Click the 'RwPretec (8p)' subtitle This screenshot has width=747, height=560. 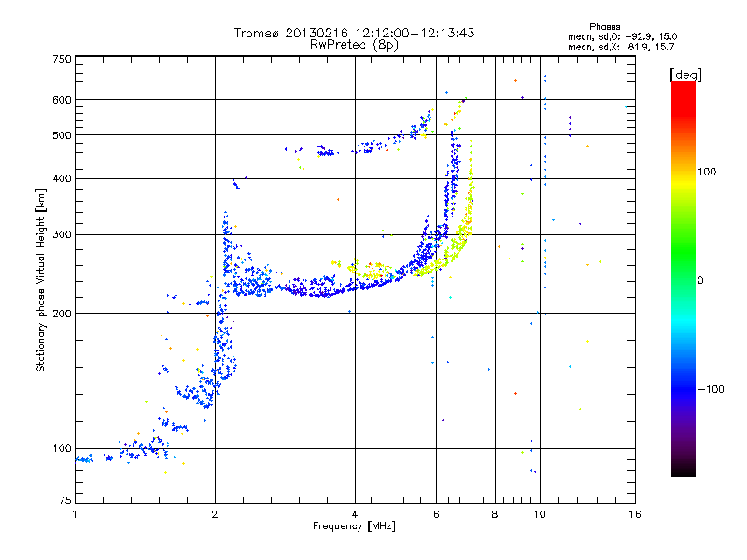coord(354,45)
